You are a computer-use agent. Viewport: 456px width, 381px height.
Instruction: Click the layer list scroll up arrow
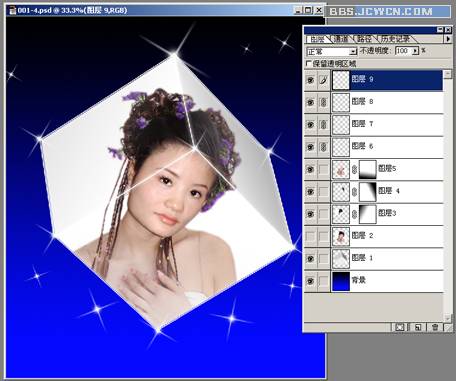[448, 74]
